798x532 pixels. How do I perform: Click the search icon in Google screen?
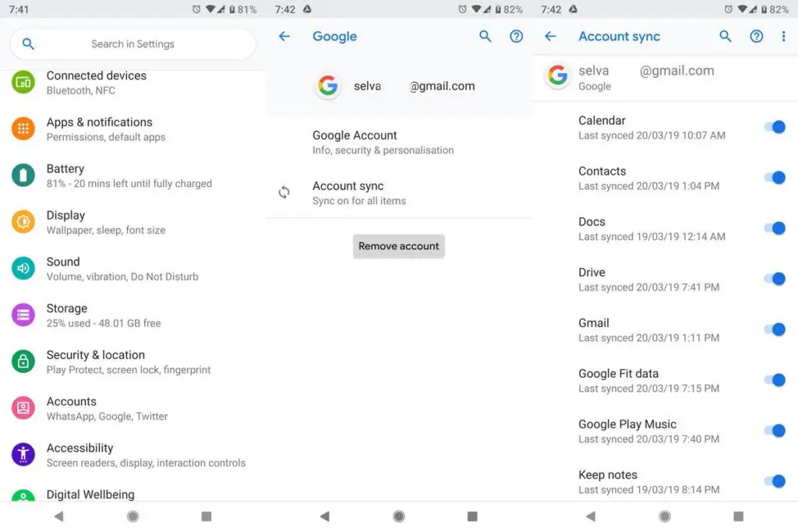(x=486, y=37)
